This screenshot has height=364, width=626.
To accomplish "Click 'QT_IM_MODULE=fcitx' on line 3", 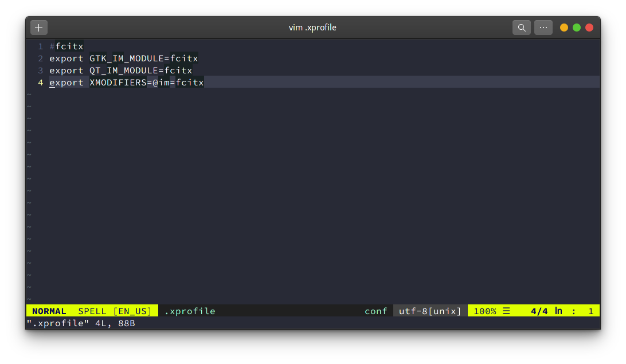I will (x=141, y=71).
